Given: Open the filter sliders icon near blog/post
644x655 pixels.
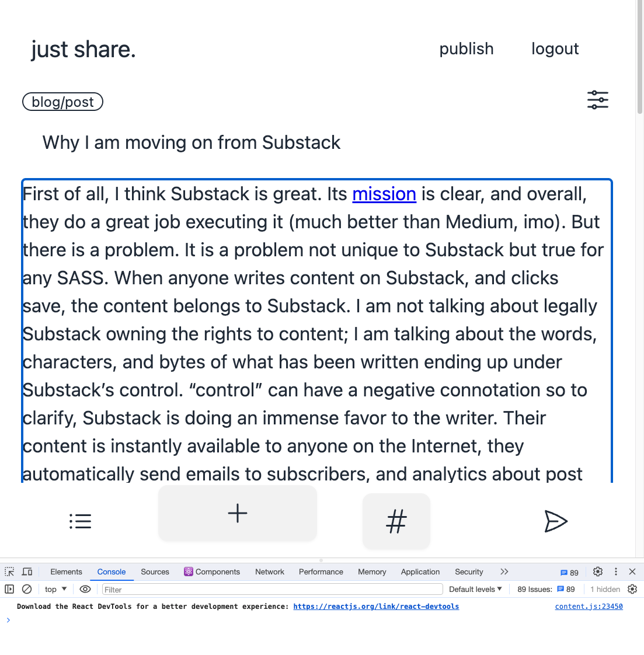Looking at the screenshot, I should coord(597,100).
